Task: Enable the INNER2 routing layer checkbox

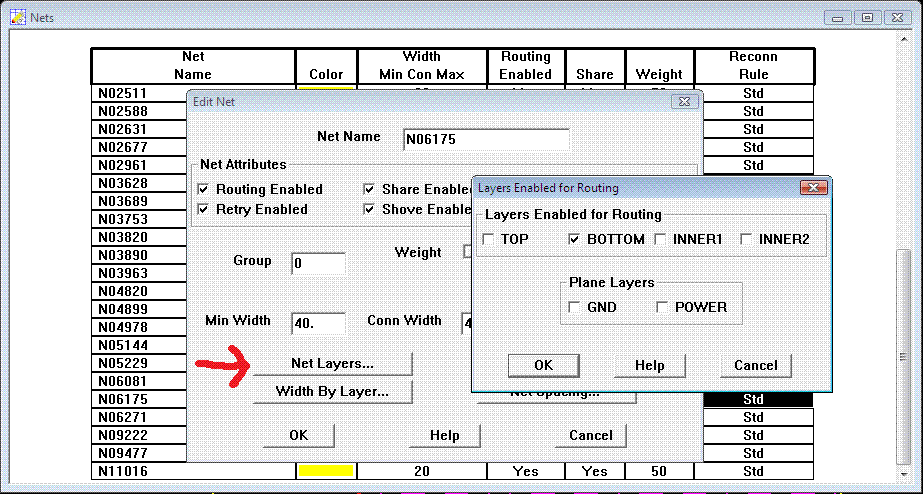Action: 746,240
